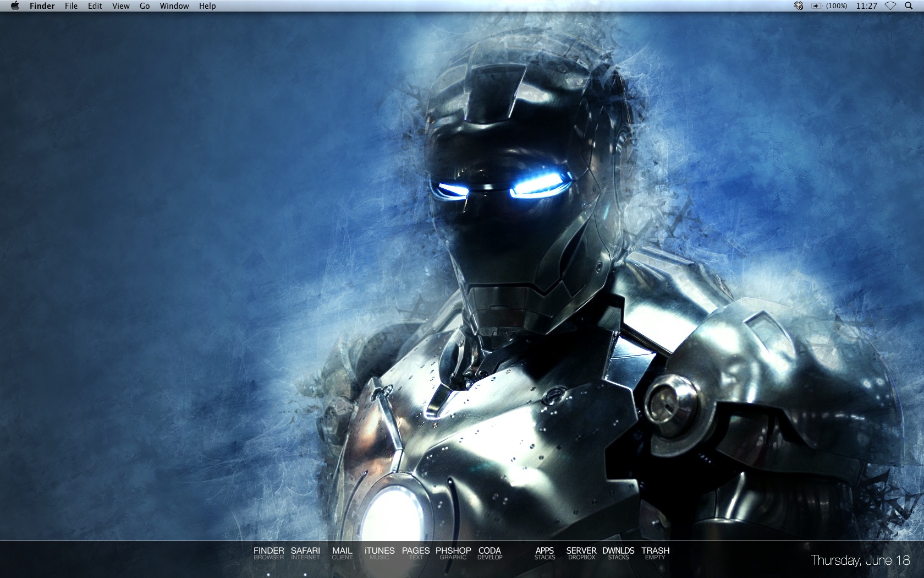The width and height of the screenshot is (924, 578).
Task: Open the TRASH in the dock
Action: click(655, 553)
